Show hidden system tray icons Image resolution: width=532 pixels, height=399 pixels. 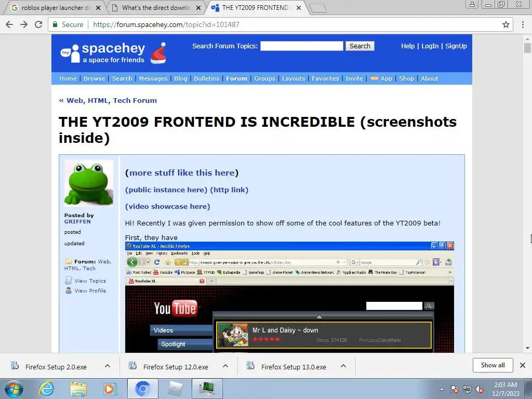[442, 390]
